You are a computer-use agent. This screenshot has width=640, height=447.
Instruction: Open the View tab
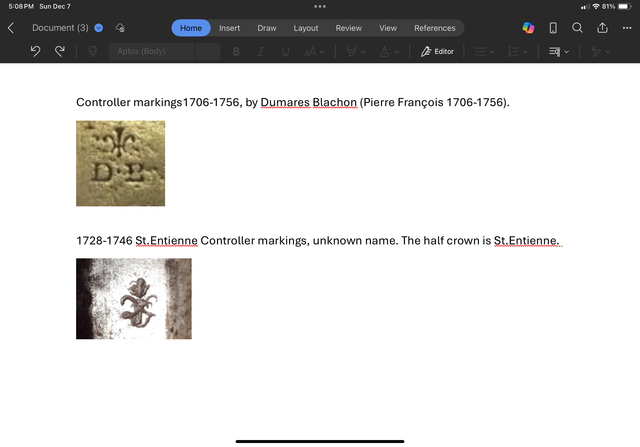pos(388,28)
